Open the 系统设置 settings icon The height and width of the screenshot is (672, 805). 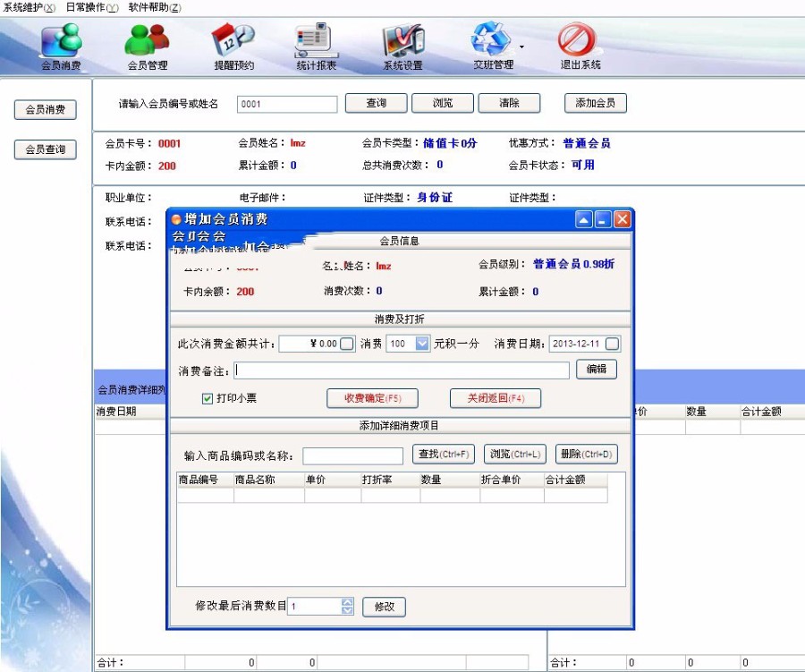click(x=403, y=47)
